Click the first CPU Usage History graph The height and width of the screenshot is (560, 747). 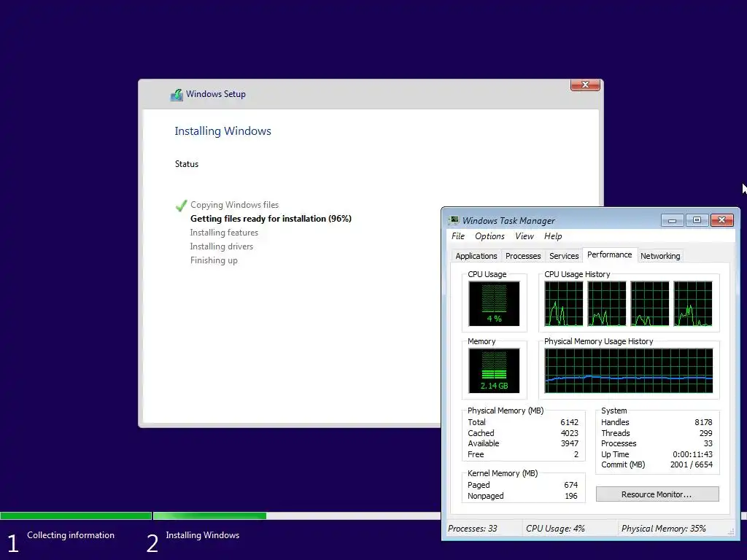pyautogui.click(x=564, y=303)
